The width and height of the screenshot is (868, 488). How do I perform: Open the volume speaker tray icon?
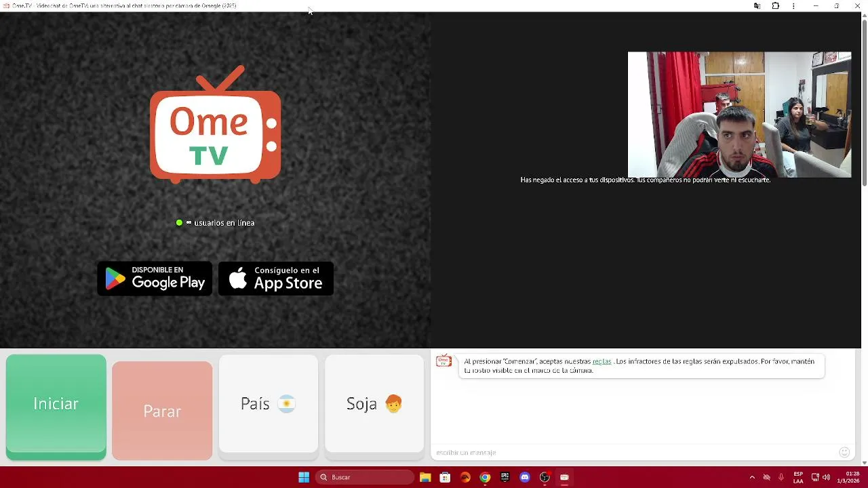[826, 477]
